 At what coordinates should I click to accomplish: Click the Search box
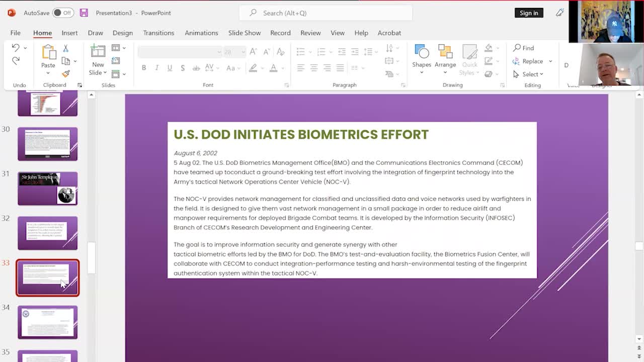click(x=326, y=13)
